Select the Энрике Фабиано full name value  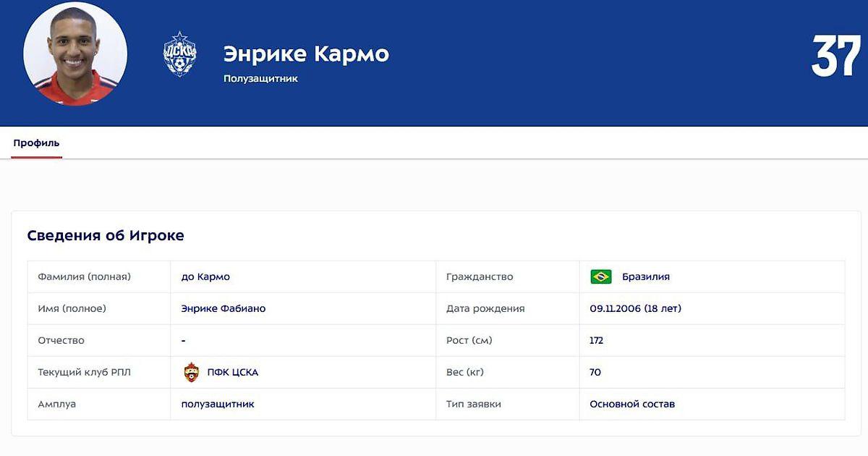pos(223,308)
